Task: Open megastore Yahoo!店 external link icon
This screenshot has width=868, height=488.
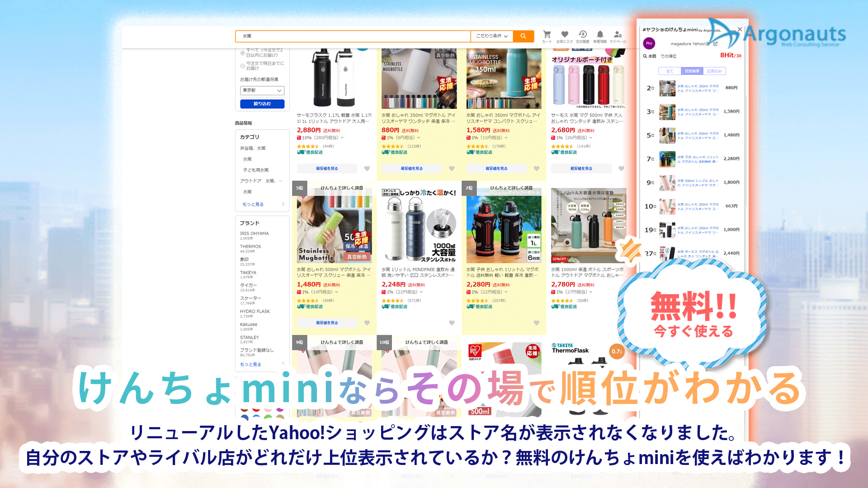Action: [x=715, y=44]
